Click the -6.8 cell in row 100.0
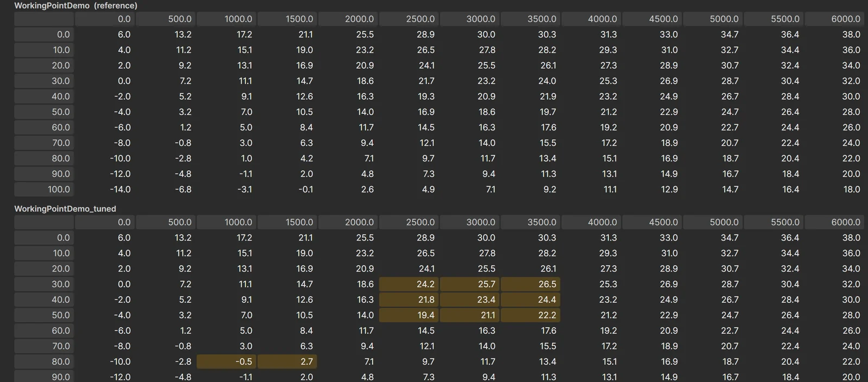The height and width of the screenshot is (382, 868). point(166,189)
